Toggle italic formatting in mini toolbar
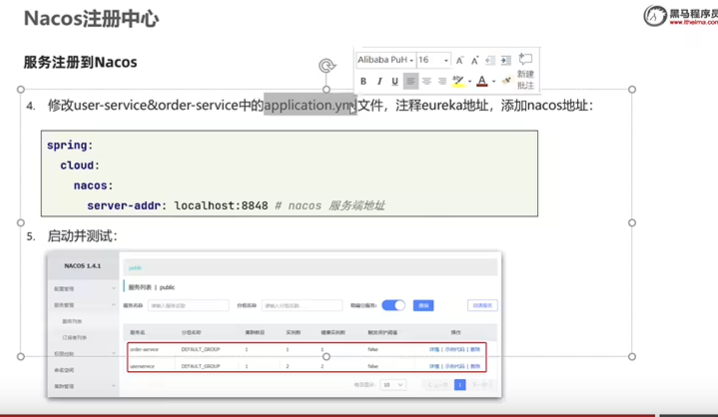The width and height of the screenshot is (718, 417). (379, 81)
